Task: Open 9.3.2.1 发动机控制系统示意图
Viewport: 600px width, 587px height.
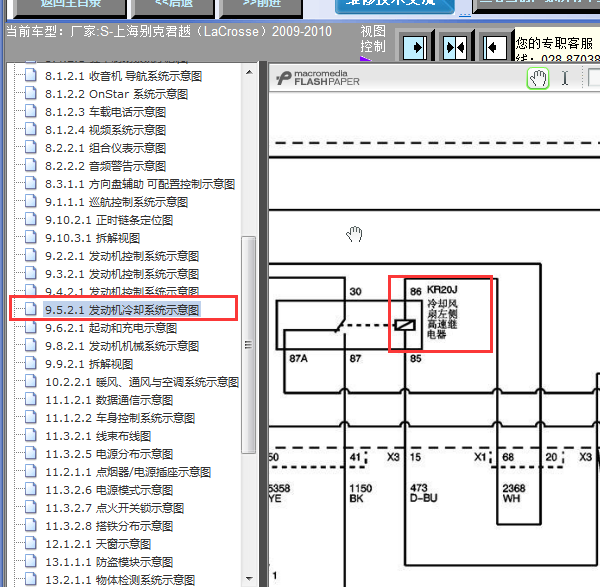Action: point(122,274)
